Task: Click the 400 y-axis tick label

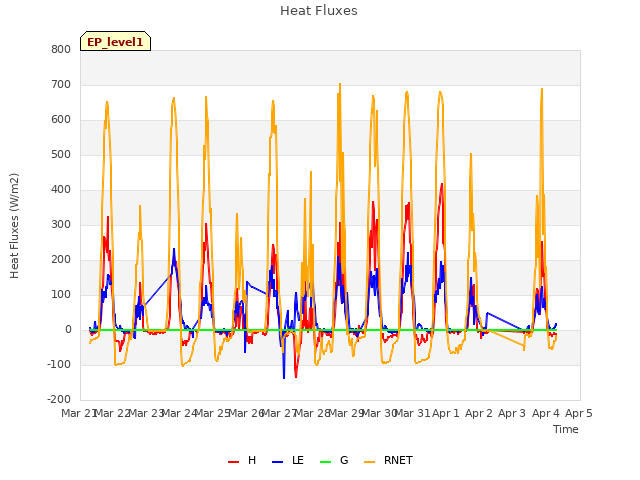Action: pos(61,189)
